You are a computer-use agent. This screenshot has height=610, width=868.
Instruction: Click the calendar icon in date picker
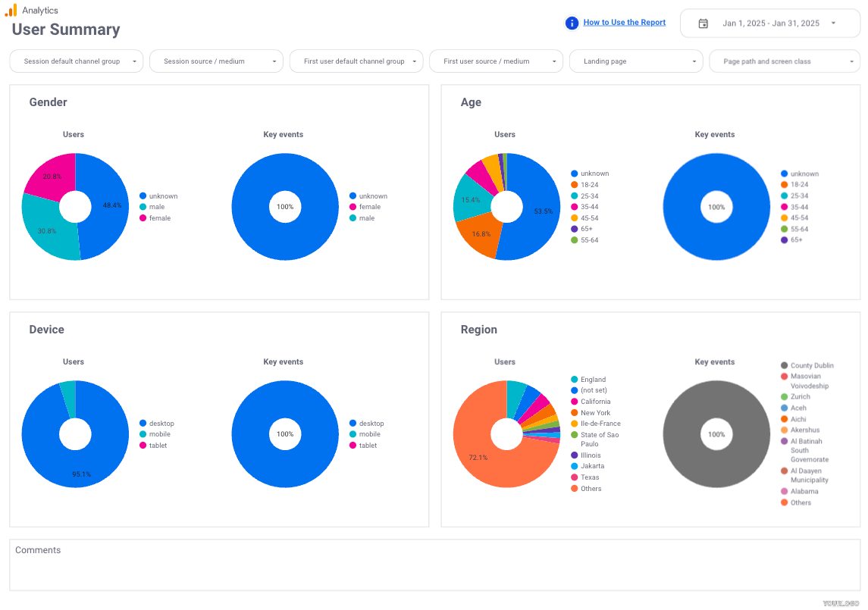coord(703,23)
